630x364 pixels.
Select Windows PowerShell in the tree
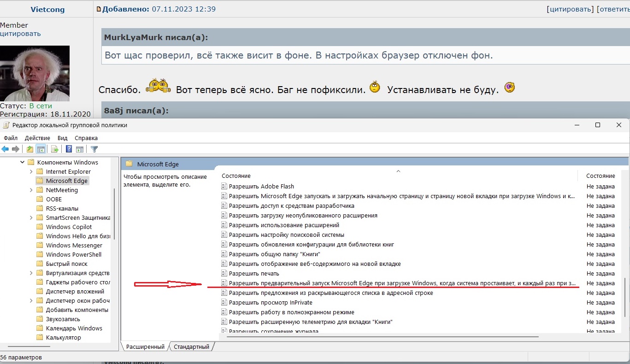tap(74, 254)
